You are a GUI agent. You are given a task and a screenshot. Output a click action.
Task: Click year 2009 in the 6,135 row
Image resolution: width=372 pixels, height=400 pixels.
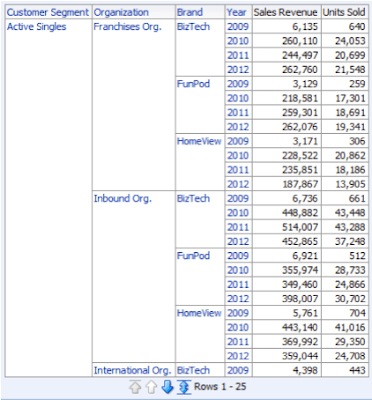coord(238,27)
